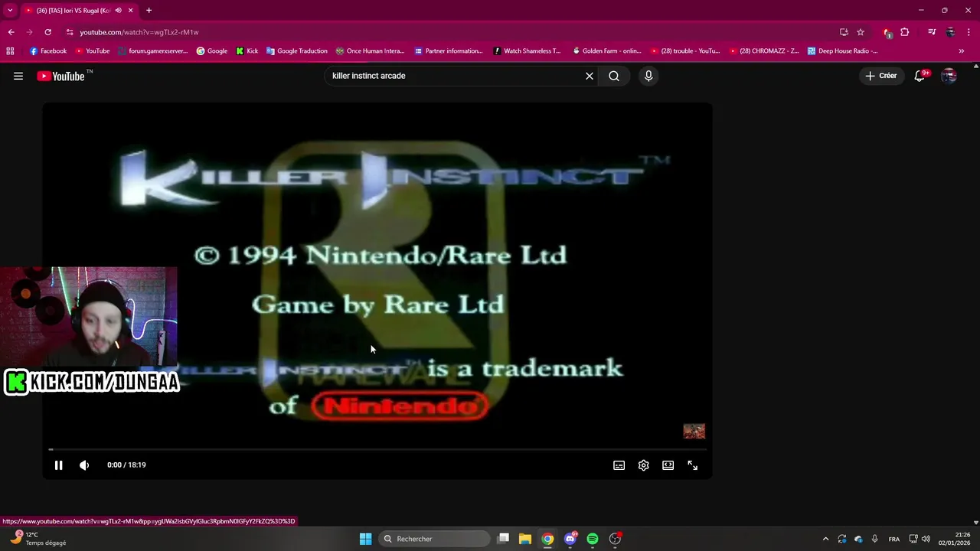Reload the page in Chrome

point(47,32)
